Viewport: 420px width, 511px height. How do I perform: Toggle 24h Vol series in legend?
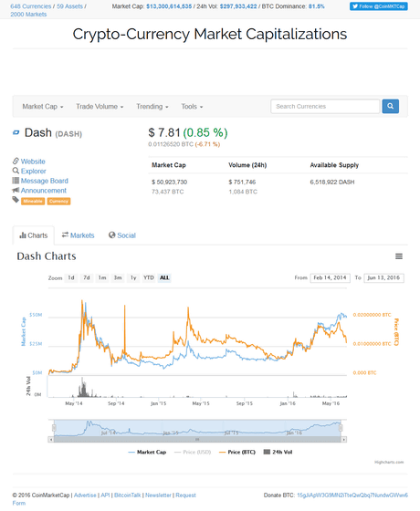click(x=278, y=452)
